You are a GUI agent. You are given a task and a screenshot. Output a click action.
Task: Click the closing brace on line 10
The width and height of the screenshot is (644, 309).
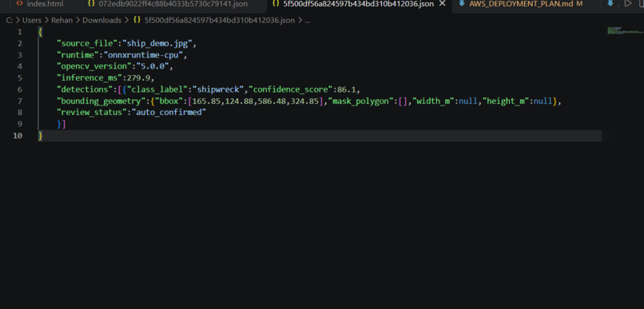(x=40, y=136)
